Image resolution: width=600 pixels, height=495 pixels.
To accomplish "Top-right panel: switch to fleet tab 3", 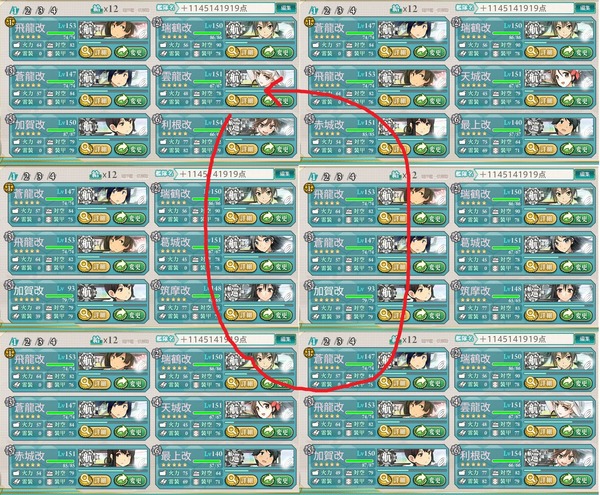I will tap(339, 10).
